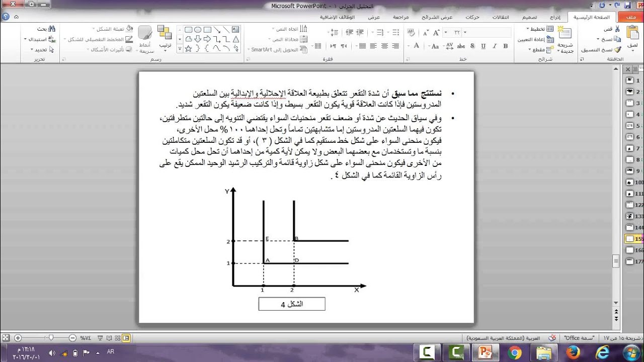Screen dimensions: 644x362
Task: Toggle justify text alignment
Action: click(x=362, y=46)
